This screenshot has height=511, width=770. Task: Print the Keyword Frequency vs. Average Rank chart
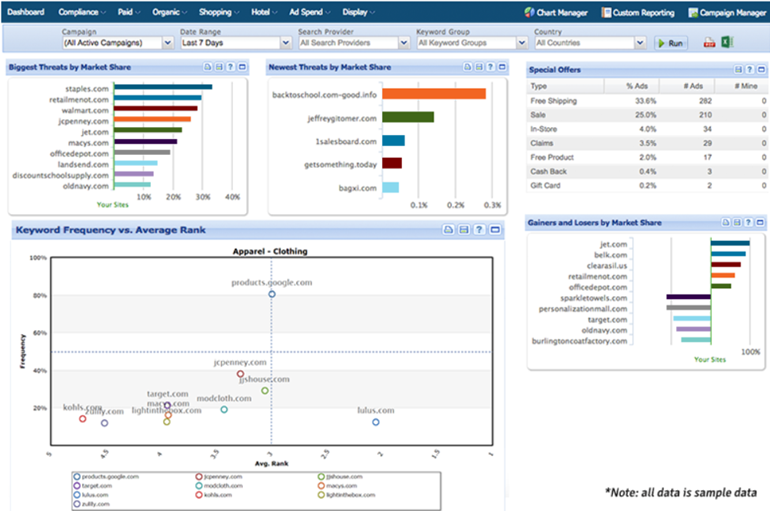tap(449, 230)
